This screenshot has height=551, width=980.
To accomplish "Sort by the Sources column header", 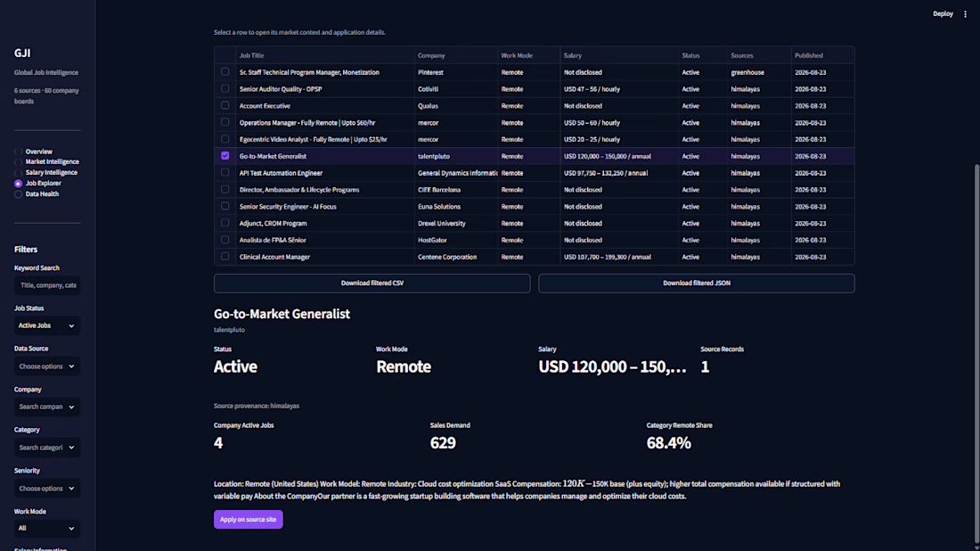I will [x=759, y=55].
